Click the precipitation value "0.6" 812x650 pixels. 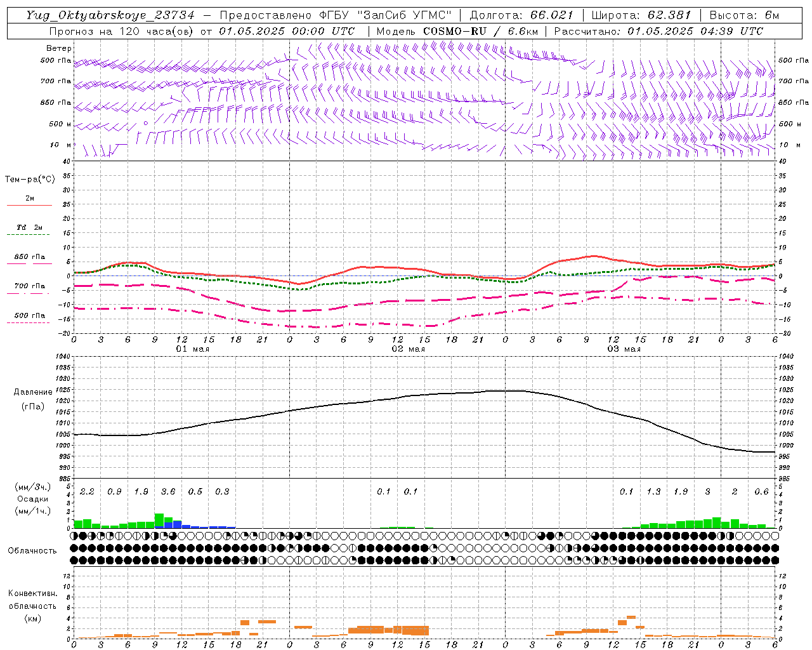(x=761, y=492)
